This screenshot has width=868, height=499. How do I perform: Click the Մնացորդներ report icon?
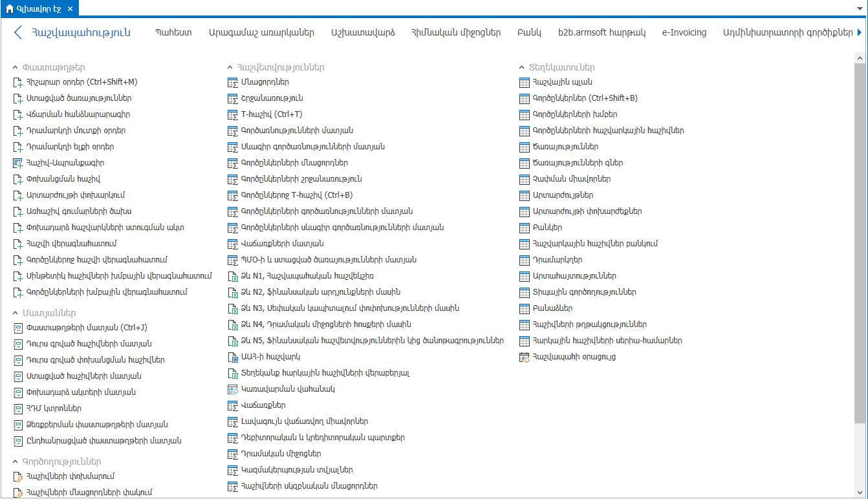233,83
